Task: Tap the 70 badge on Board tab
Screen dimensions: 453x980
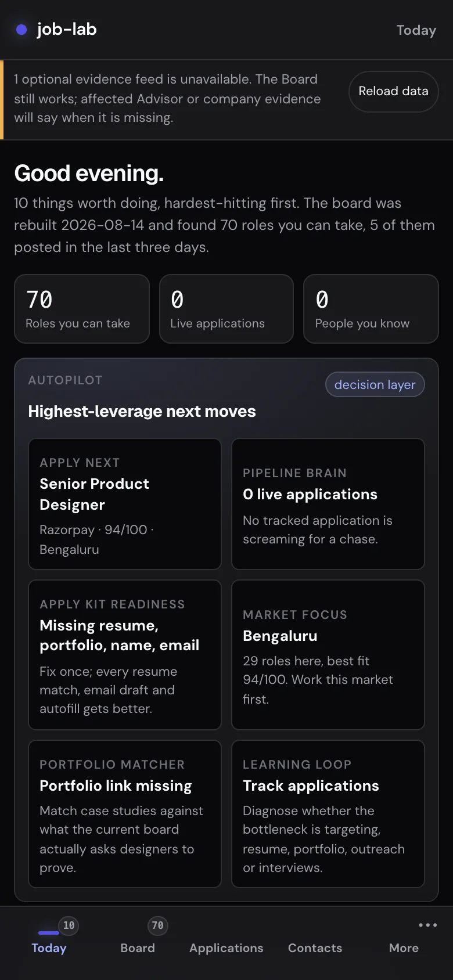Action: click(x=157, y=925)
